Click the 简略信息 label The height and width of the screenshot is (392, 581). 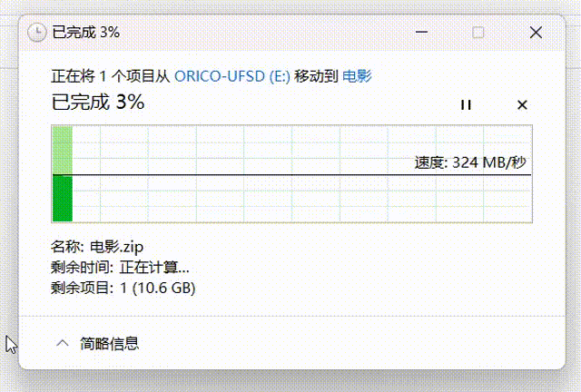(x=109, y=344)
